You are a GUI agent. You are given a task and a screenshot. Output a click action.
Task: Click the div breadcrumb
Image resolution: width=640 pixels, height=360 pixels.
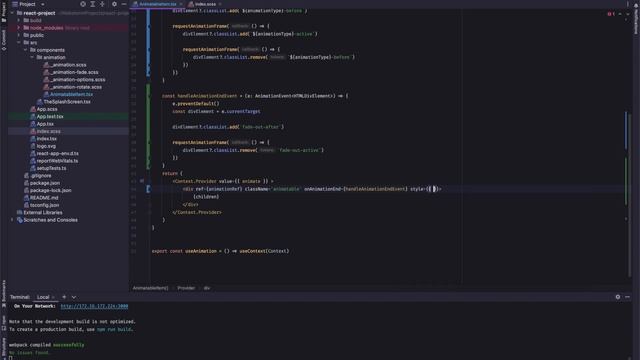207,288
